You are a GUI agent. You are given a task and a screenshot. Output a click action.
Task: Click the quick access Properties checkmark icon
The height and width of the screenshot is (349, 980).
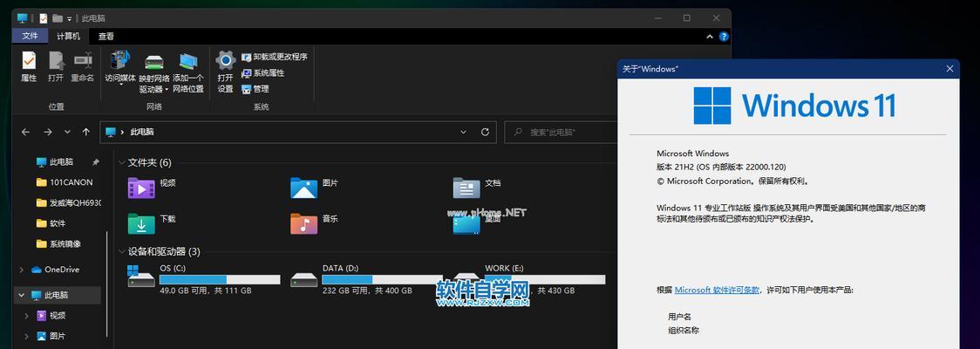click(x=43, y=18)
